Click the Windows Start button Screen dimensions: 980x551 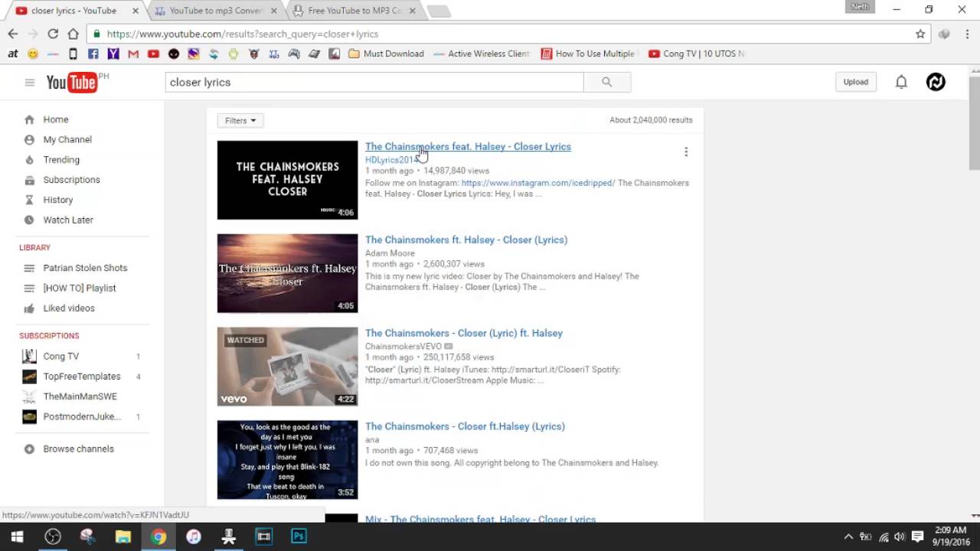tap(17, 536)
